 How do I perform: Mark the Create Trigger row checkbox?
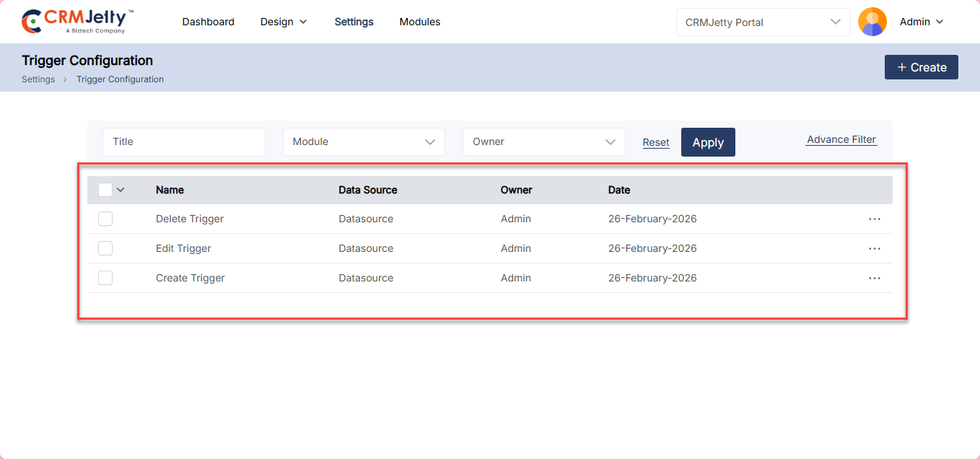click(x=105, y=278)
